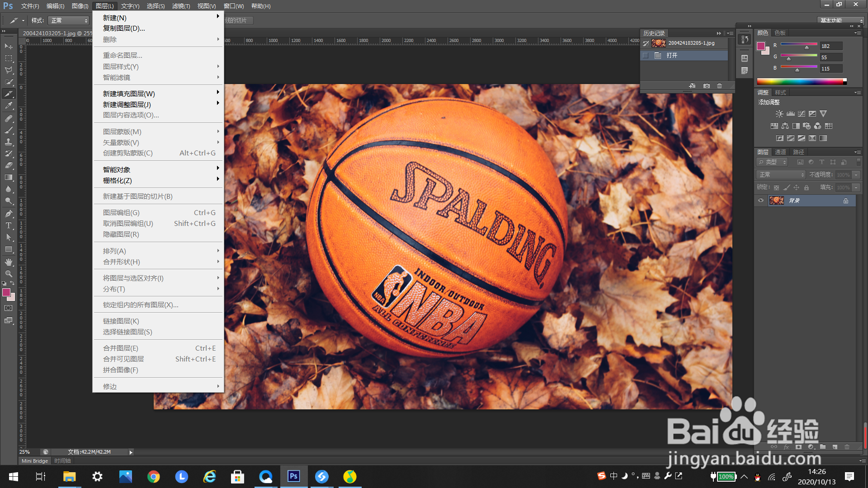Image resolution: width=868 pixels, height=488 pixels.
Task: Select the Hand tool
Action: click(x=9, y=262)
